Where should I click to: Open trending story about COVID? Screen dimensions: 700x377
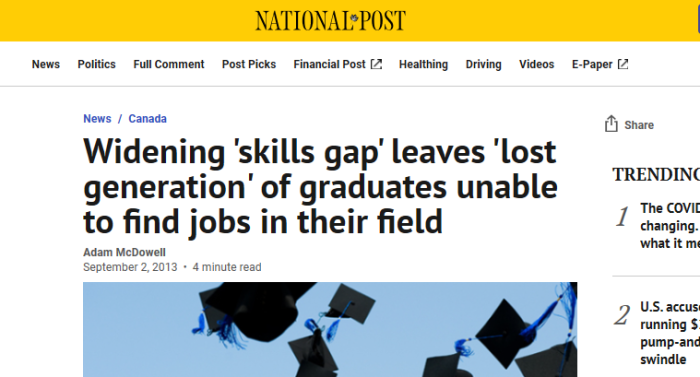(670, 226)
